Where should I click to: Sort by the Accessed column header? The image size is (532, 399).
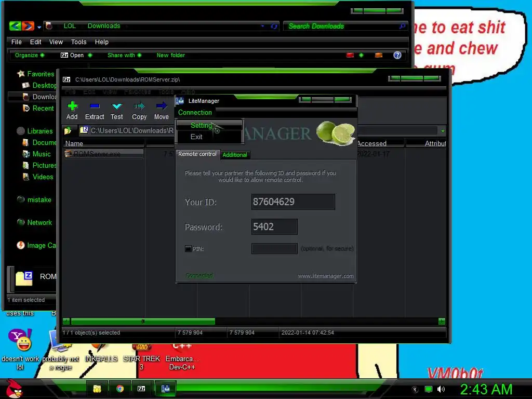[380, 143]
